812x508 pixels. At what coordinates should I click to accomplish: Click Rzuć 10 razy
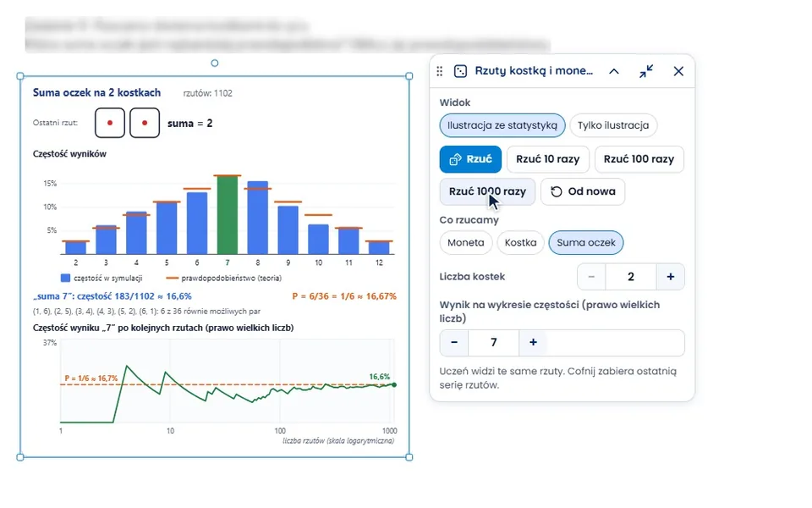(548, 159)
